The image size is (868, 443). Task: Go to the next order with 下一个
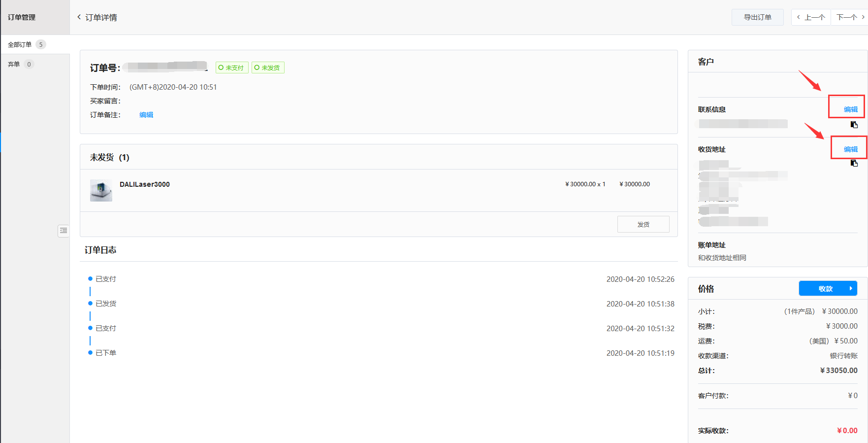click(850, 17)
